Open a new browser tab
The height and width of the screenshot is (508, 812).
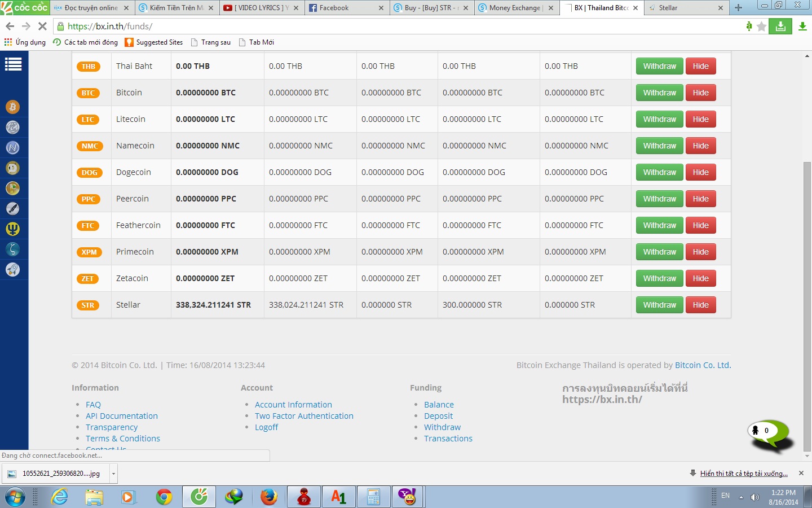[x=738, y=8]
